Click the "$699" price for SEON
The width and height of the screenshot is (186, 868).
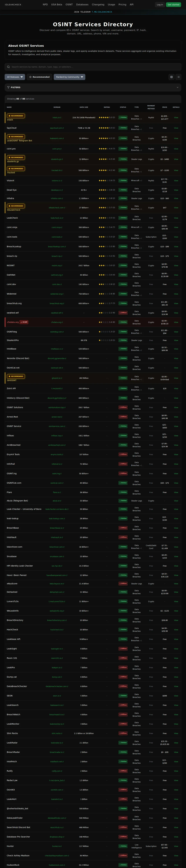coord(165,696)
